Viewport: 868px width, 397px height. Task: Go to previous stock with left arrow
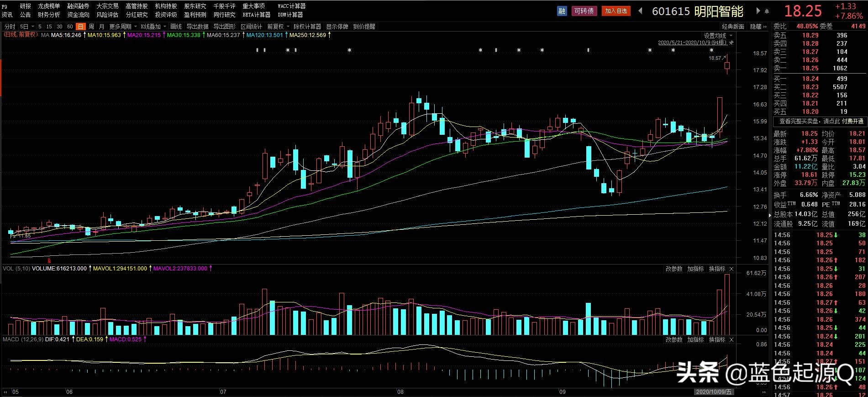[640, 11]
